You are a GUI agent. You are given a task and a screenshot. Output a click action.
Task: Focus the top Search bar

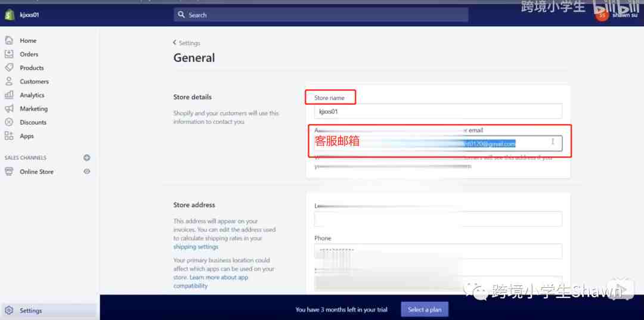[321, 15]
